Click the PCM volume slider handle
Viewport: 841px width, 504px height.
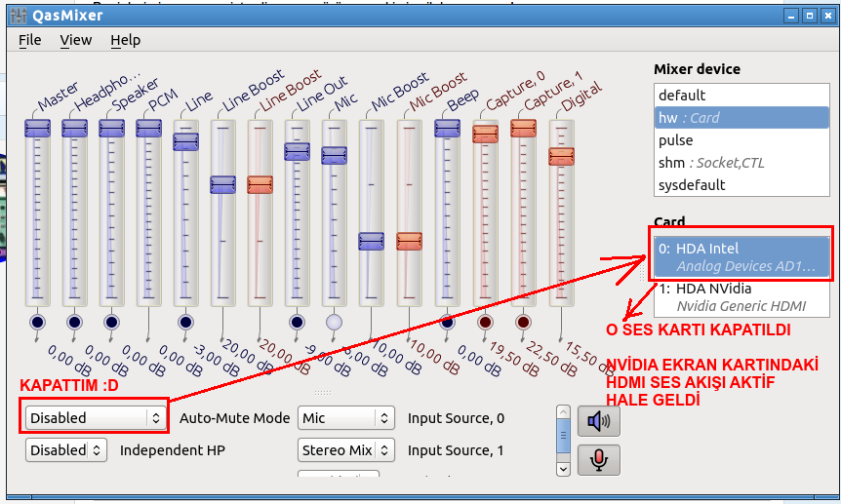(148, 128)
